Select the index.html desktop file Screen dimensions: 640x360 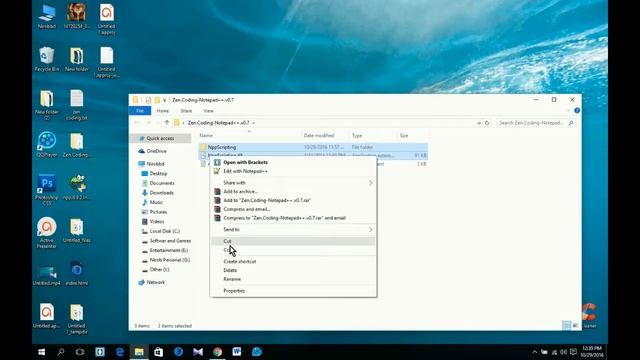point(76,273)
